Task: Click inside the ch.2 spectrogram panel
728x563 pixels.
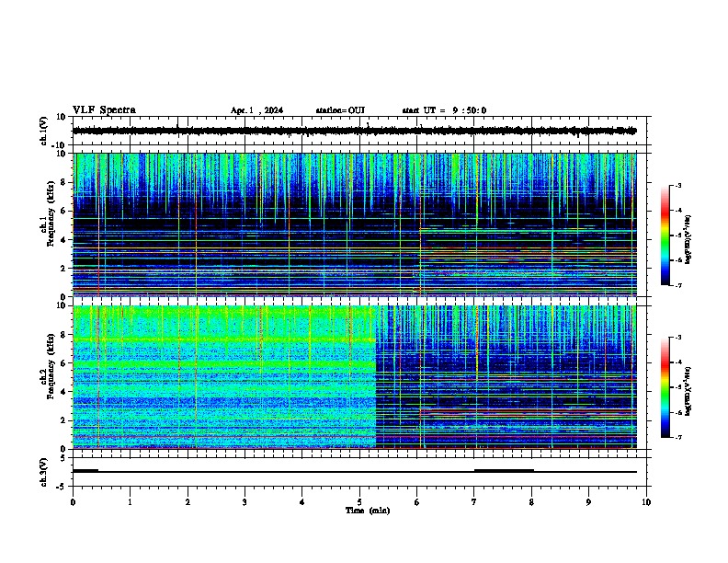Action: pos(355,377)
